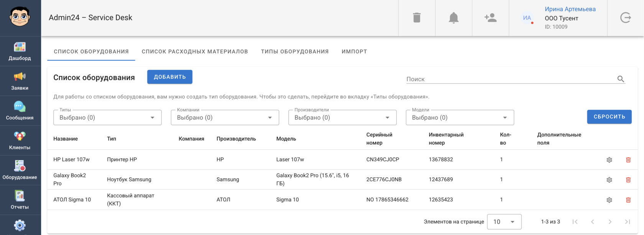
Task: Click the search magnifier icon
Action: 621,79
